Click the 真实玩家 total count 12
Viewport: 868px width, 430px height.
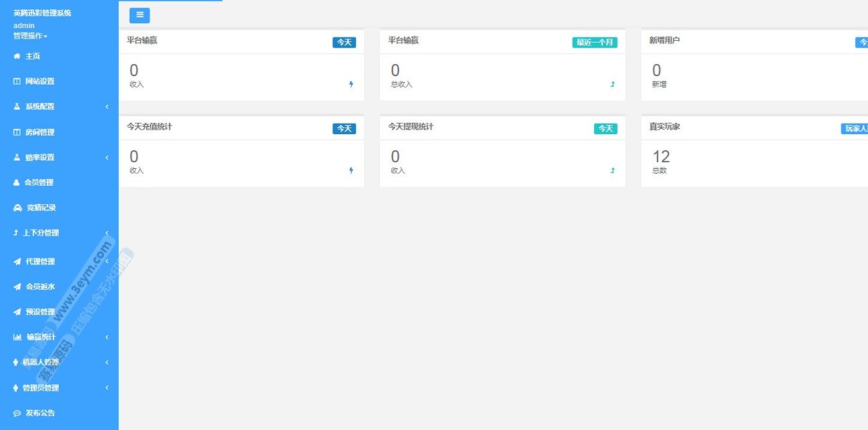coord(661,157)
